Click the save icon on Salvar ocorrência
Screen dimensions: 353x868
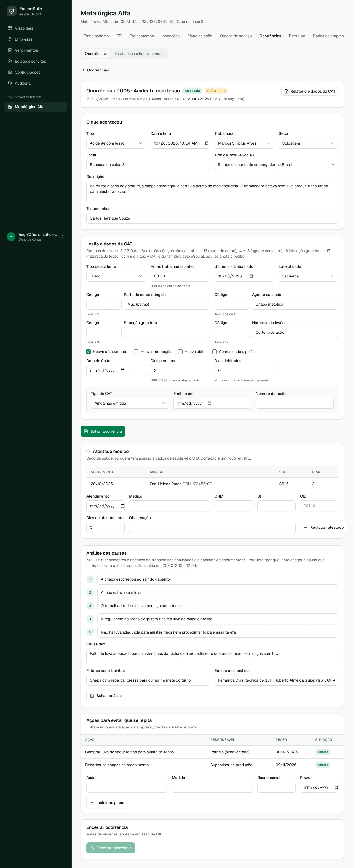pos(86,431)
